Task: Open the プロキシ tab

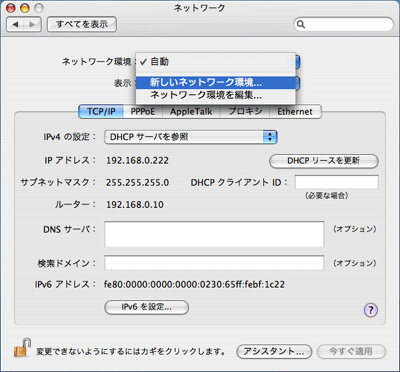Action: tap(245, 112)
